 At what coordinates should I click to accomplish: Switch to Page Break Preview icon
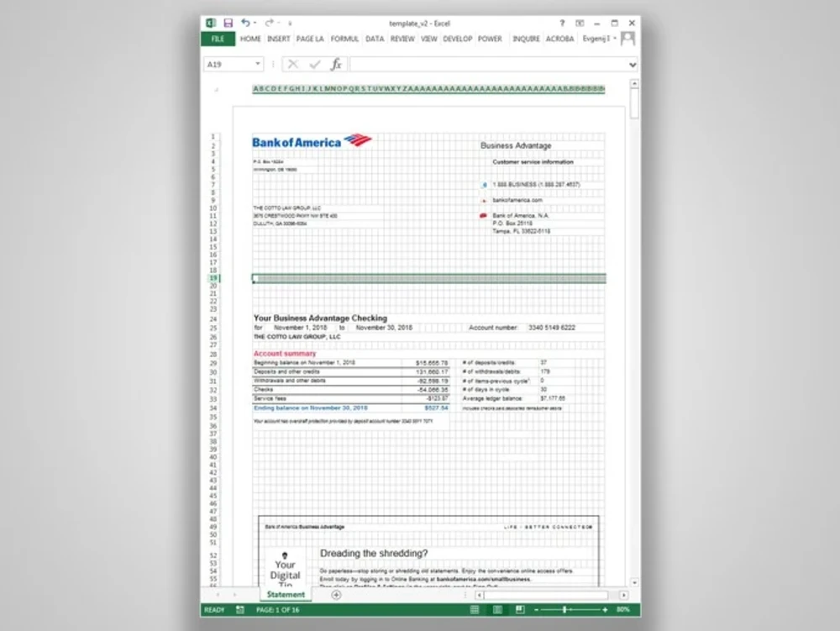click(520, 609)
